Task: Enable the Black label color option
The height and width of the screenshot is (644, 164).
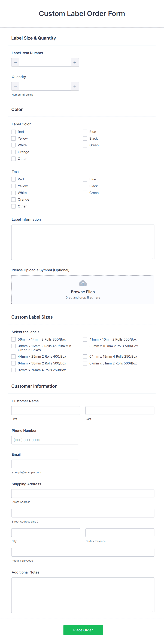Action: tap(85, 138)
